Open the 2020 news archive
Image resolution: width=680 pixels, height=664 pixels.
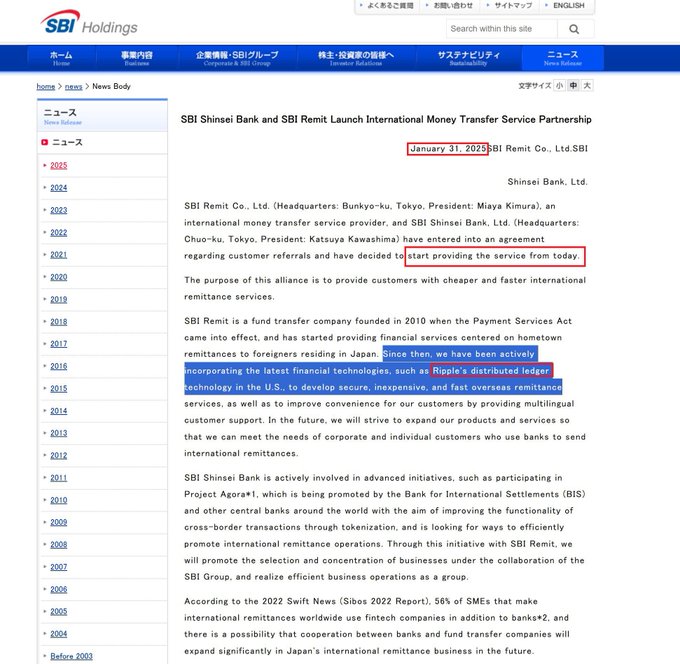59,277
